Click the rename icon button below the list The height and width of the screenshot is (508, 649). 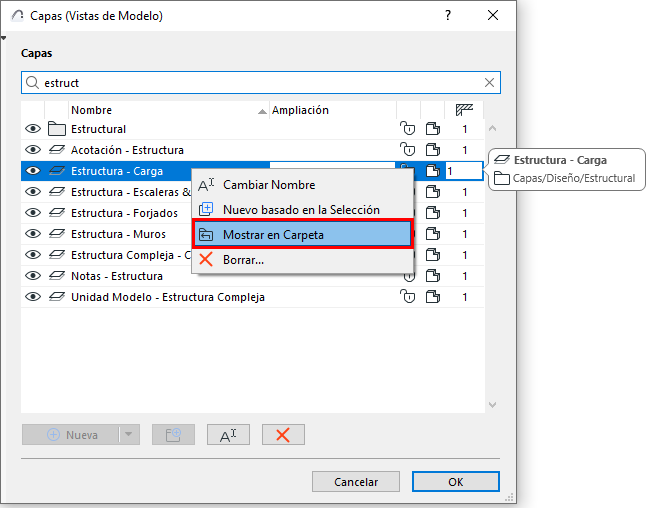[x=228, y=435]
